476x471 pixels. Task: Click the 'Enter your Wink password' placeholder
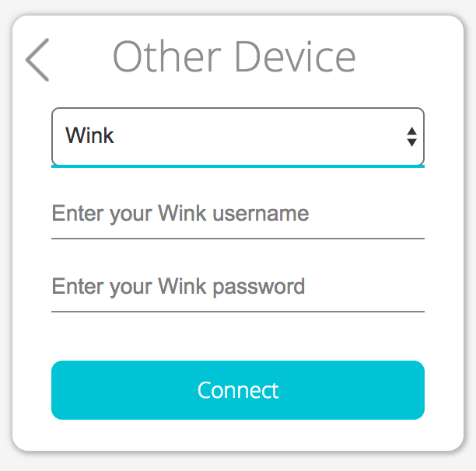178,287
